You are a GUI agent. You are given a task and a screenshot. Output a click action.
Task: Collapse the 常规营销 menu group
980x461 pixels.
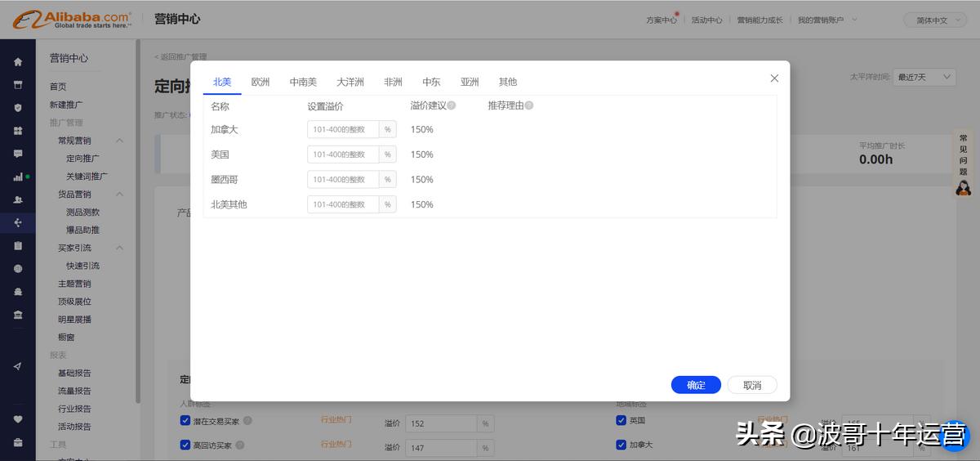(x=119, y=141)
